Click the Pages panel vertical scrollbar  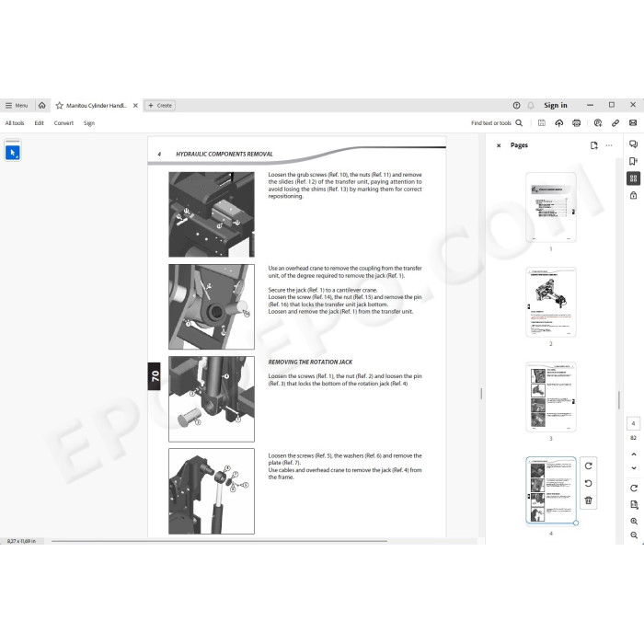click(619, 400)
